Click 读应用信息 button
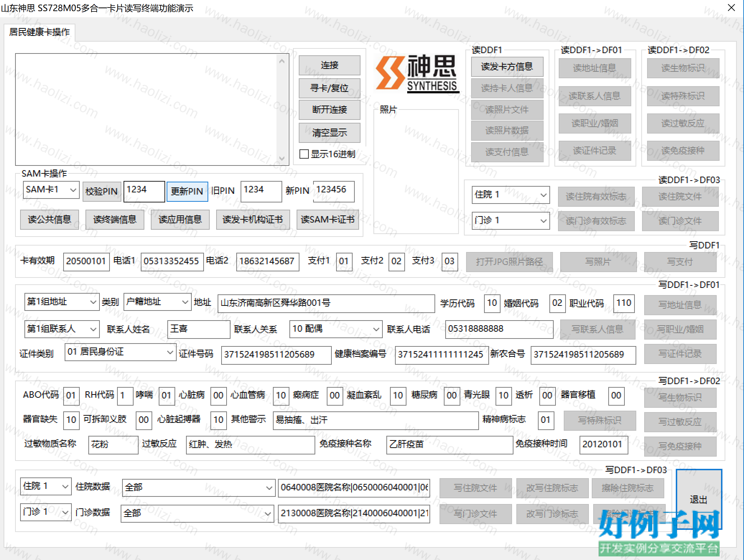Image resolution: width=744 pixels, height=560 pixels. [180, 220]
